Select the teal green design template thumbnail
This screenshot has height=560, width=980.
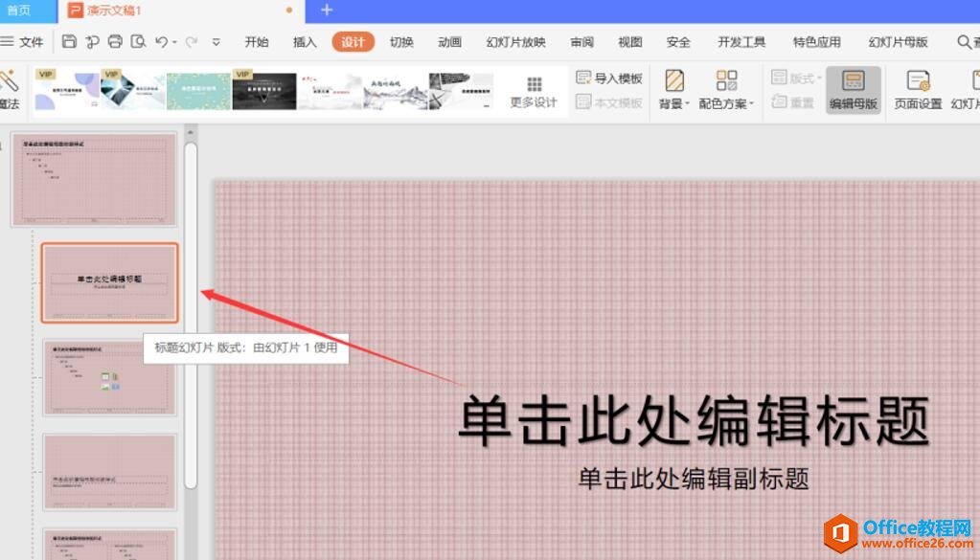(x=198, y=91)
